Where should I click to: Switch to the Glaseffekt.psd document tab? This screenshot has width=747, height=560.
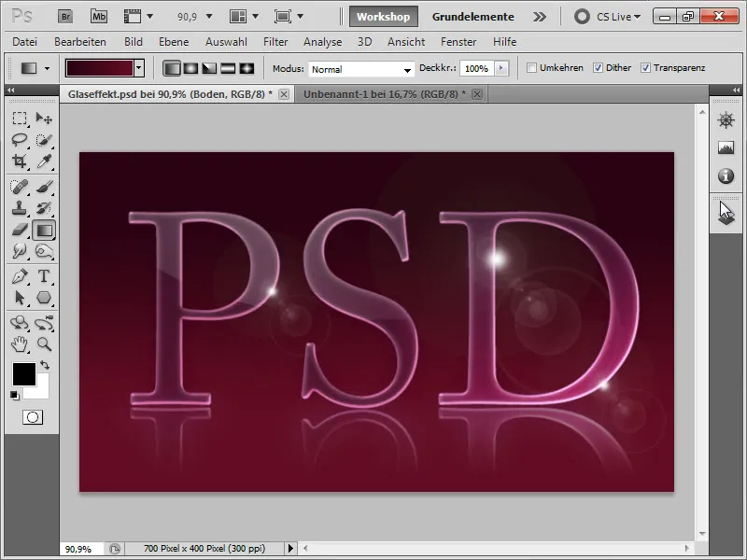coord(176,94)
